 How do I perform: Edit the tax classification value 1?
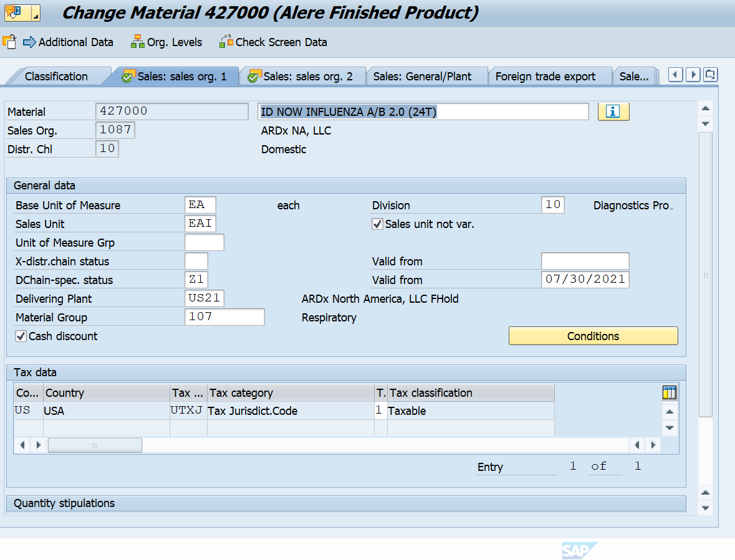click(380, 411)
